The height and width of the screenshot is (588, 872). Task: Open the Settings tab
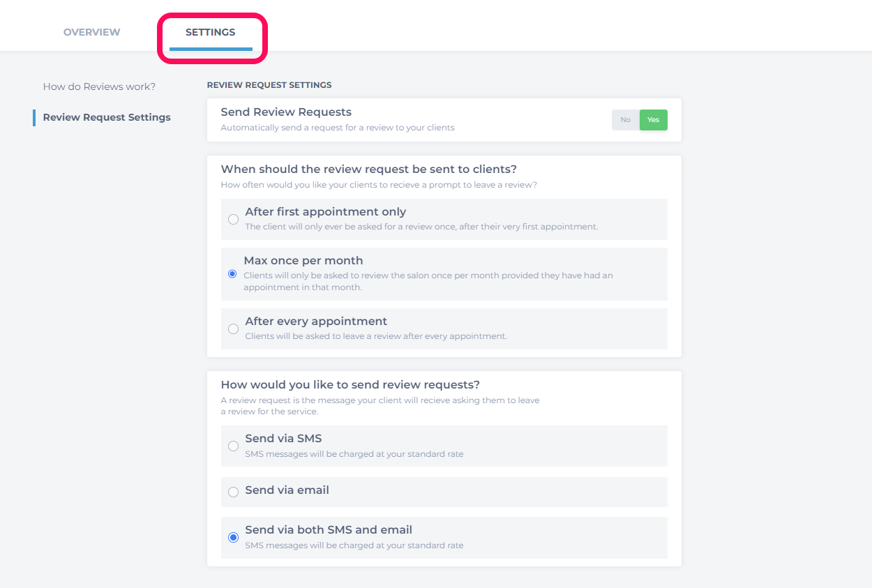pos(210,32)
